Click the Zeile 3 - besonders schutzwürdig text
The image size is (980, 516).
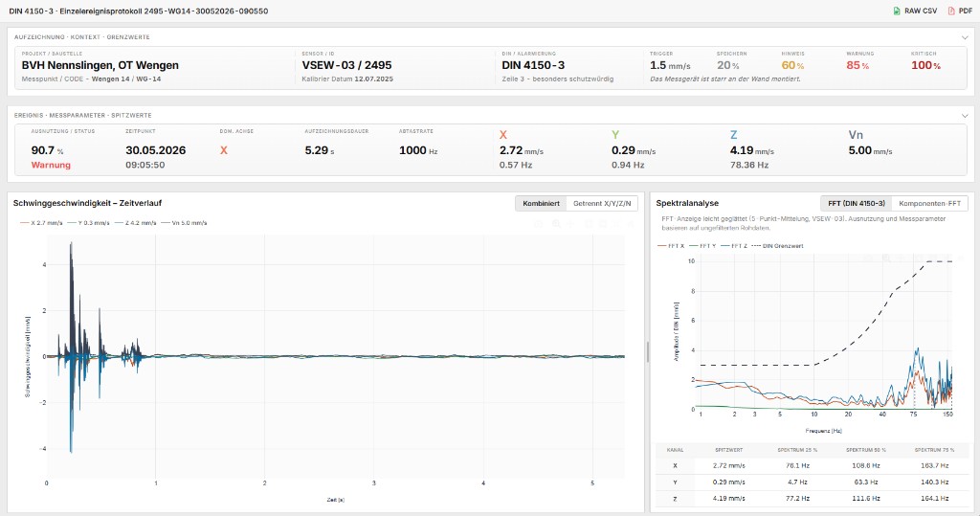click(x=558, y=79)
